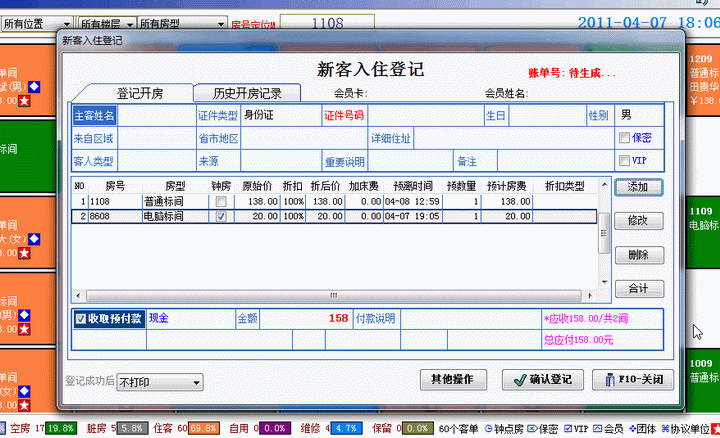Click the 空房 vacant room status icon
This screenshot has height=438, width=720.
[5, 428]
